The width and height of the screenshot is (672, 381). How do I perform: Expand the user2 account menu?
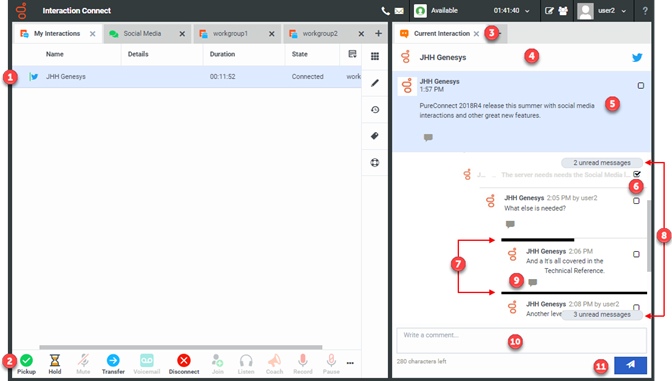tap(623, 11)
